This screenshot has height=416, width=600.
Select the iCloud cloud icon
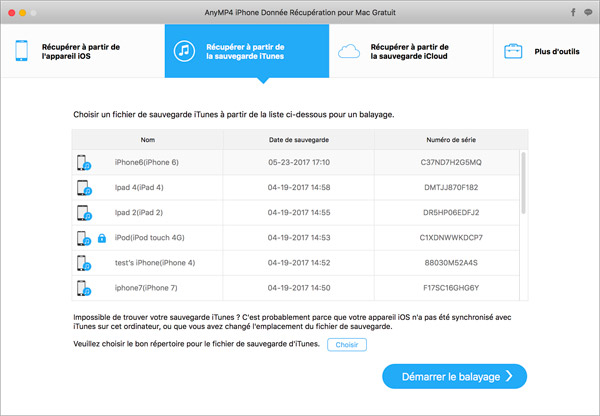click(349, 51)
